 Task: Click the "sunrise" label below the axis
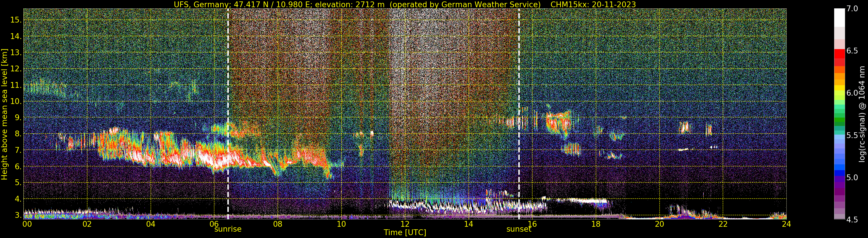click(228, 229)
